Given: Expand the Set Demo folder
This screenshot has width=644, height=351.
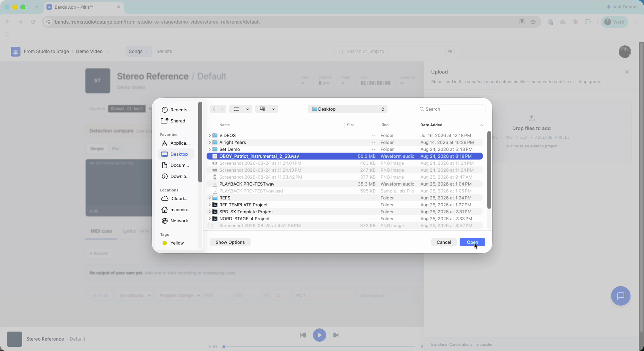Looking at the screenshot, I should tap(210, 149).
